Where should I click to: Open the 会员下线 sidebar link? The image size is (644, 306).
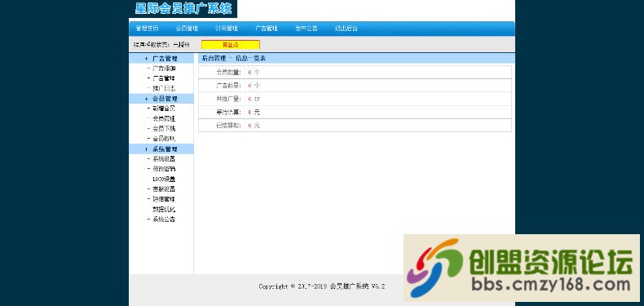[164, 128]
